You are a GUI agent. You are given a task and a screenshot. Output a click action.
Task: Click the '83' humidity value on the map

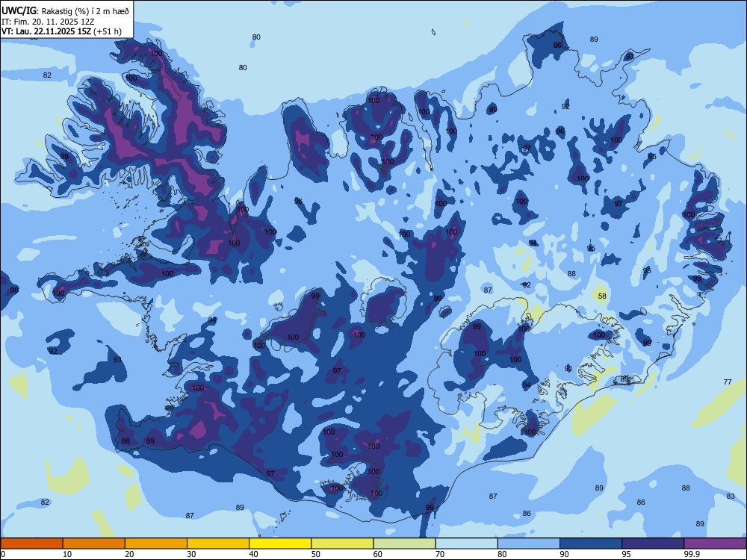coord(731,497)
